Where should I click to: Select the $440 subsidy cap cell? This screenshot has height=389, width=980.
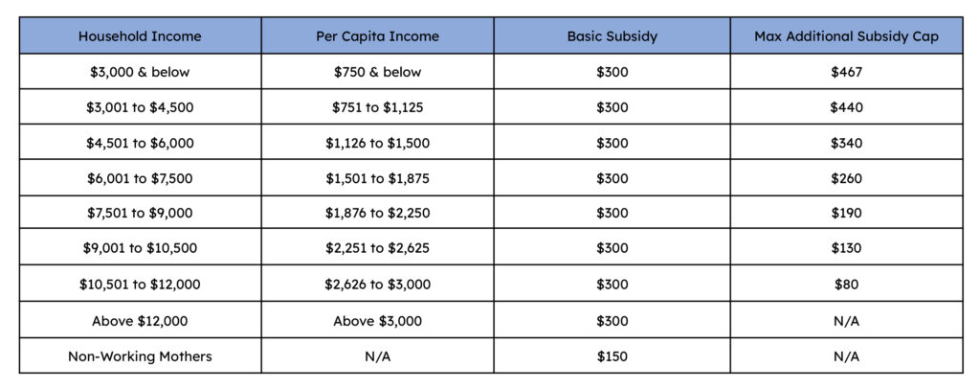(846, 107)
